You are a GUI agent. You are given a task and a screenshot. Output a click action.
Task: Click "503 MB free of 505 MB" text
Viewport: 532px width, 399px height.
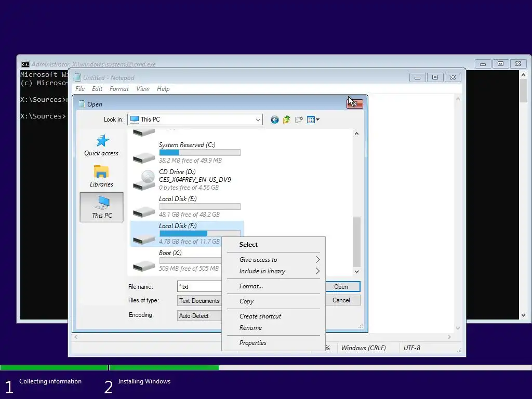[x=189, y=269]
